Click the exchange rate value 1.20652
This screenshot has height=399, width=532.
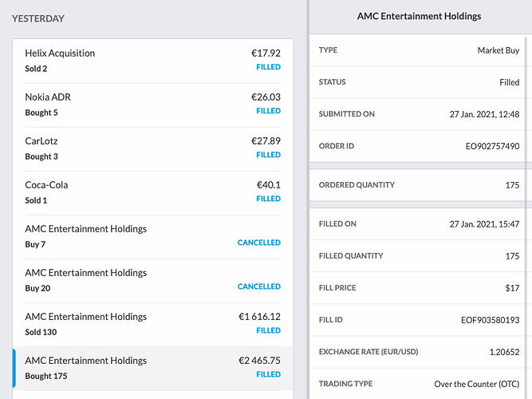[x=504, y=352]
